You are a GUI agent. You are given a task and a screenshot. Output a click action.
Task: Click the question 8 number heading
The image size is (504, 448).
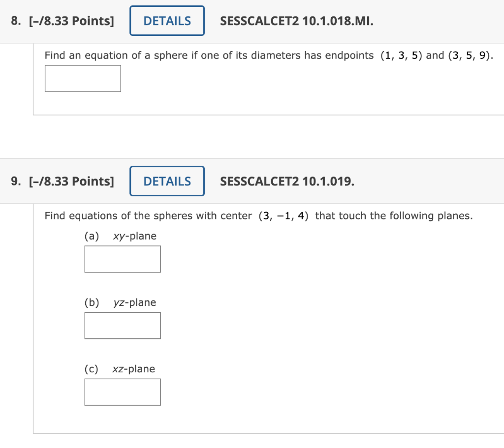15,21
